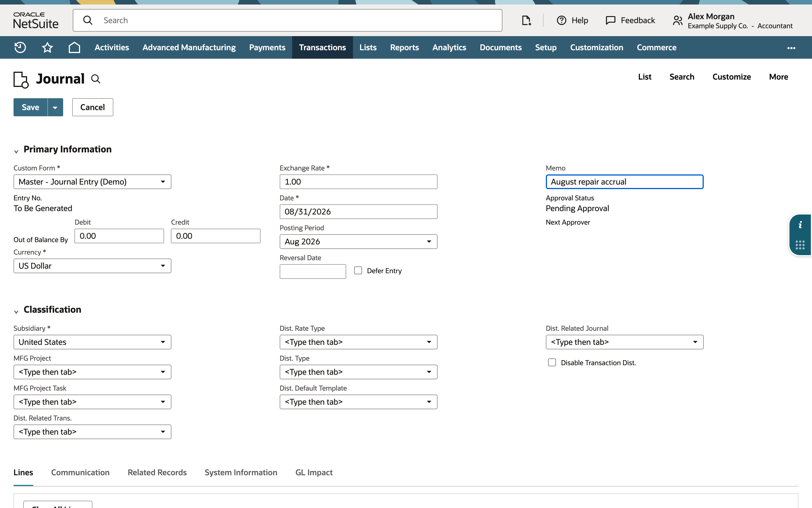Click the grid dots icon on the side panel

[x=800, y=245]
